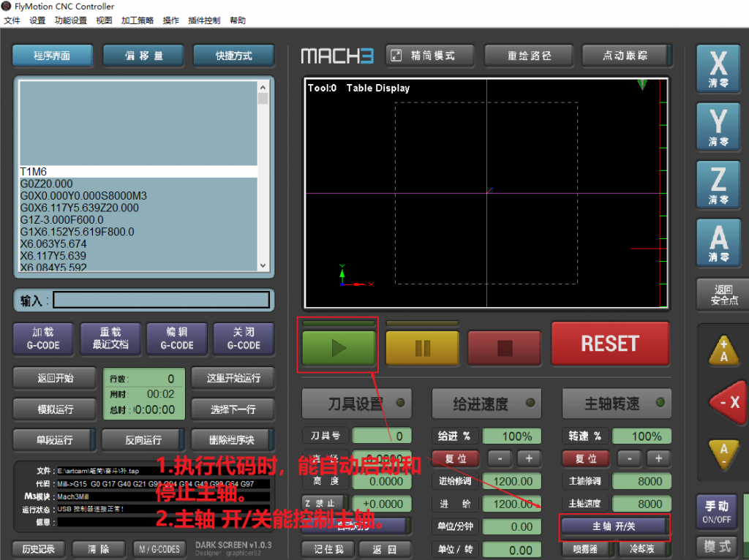749x560 pixels.
Task: Click the toolpath Table Display view
Action: pos(486,193)
